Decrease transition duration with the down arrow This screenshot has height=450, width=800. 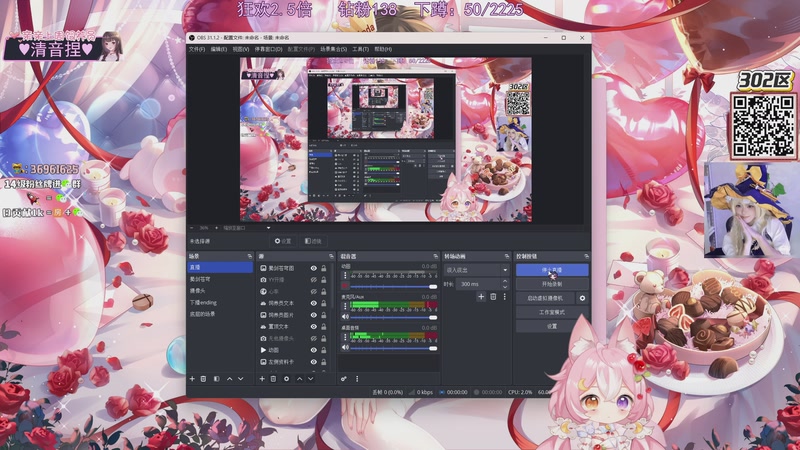pos(505,287)
